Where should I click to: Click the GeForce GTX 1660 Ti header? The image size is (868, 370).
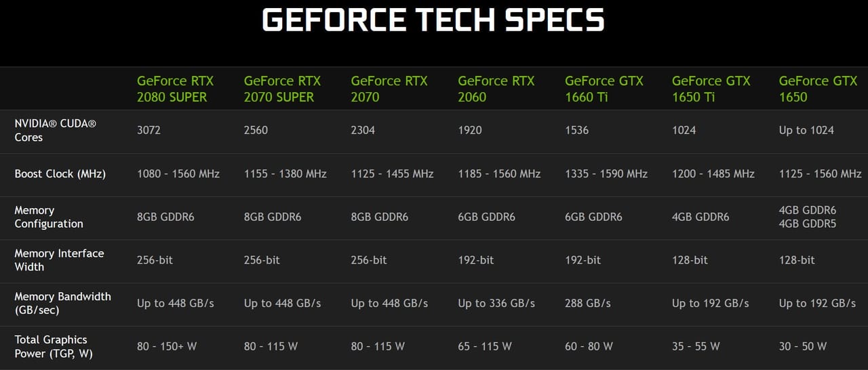(x=603, y=89)
